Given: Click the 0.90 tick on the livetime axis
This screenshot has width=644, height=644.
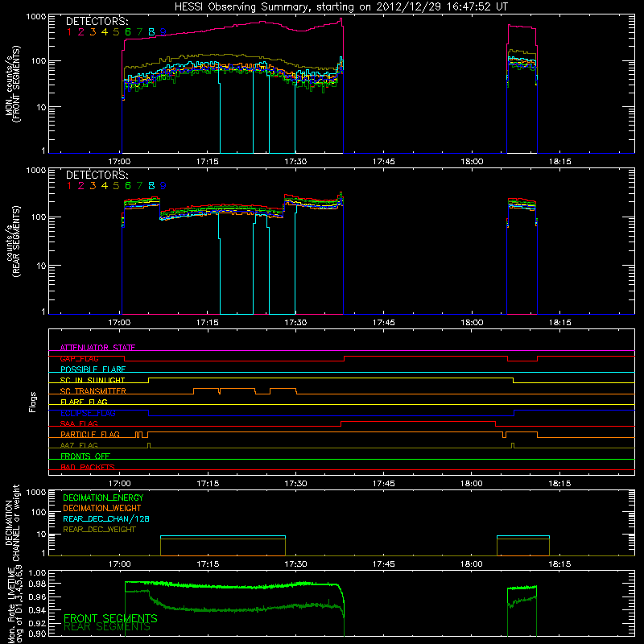Looking at the screenshot, I should [x=37, y=634].
